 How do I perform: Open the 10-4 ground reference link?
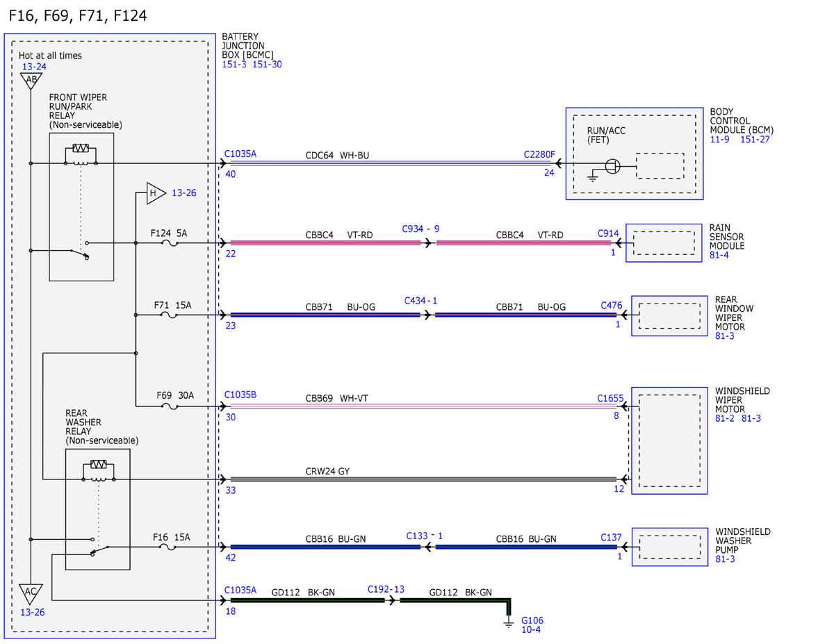point(531,629)
